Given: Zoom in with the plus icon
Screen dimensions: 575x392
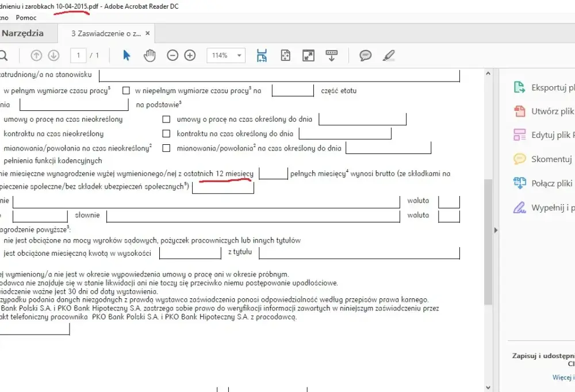Looking at the screenshot, I should (x=190, y=55).
